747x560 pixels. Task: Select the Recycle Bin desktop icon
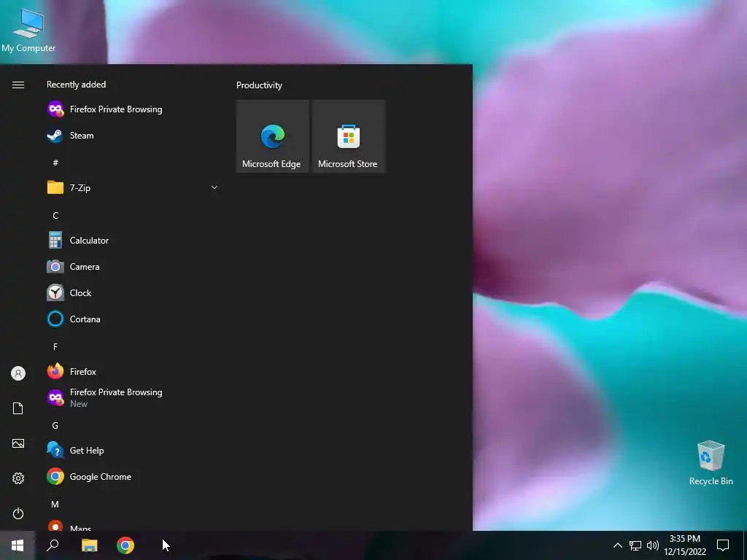711,463
